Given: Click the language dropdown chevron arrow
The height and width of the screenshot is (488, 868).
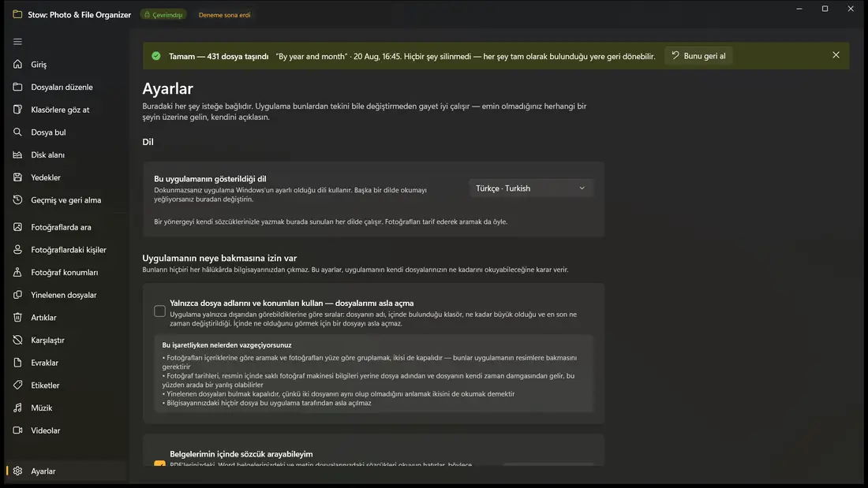Looking at the screenshot, I should point(582,188).
